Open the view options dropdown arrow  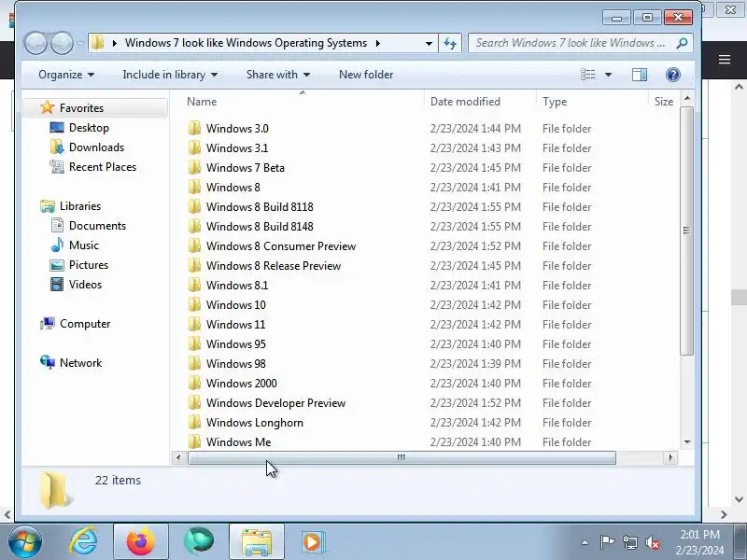click(x=609, y=75)
